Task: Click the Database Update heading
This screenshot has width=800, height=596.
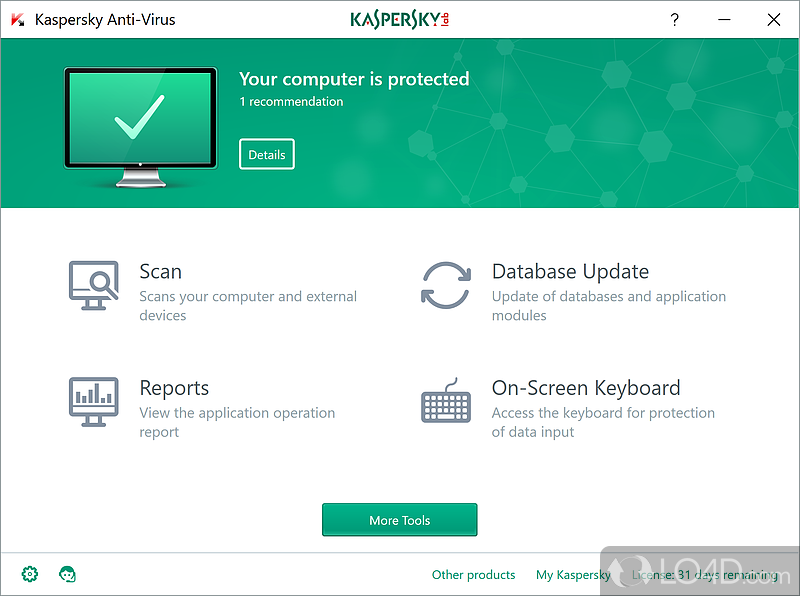Action: pos(570,271)
